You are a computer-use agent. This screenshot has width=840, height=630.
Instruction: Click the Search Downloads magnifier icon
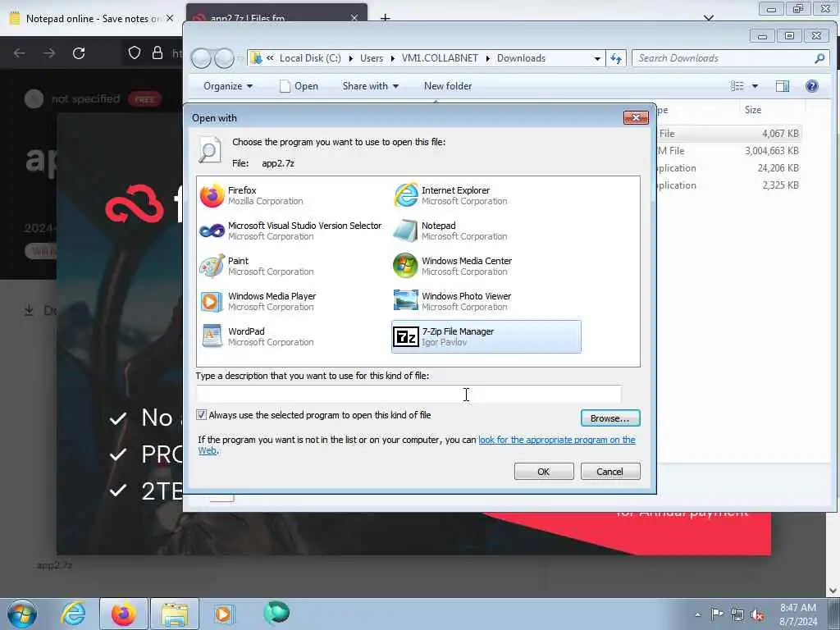tap(819, 58)
